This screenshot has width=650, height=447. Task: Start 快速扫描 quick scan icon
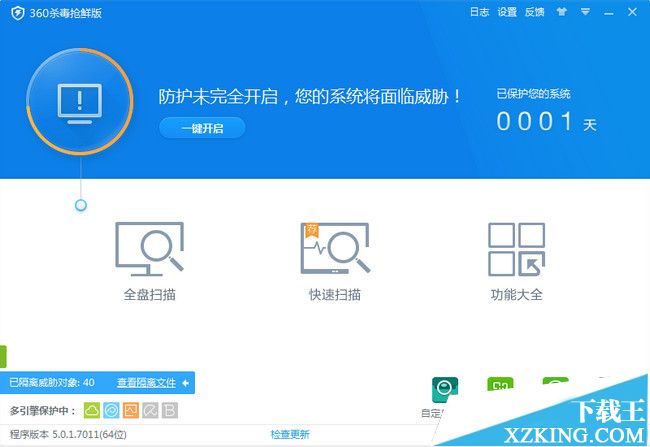pyautogui.click(x=334, y=248)
